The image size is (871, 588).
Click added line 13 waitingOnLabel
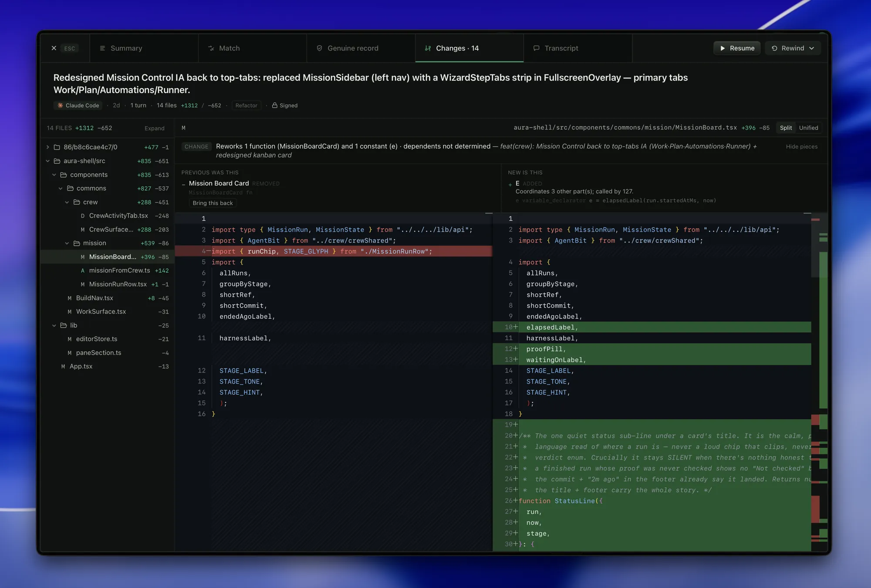pos(652,360)
